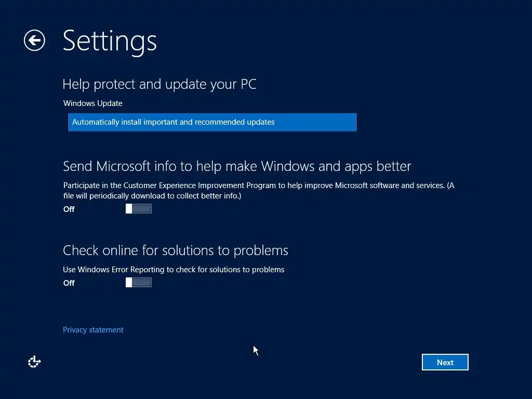Enable the Customer Experience Improvement Program toggle
The height and width of the screenshot is (399, 532).
click(x=139, y=209)
